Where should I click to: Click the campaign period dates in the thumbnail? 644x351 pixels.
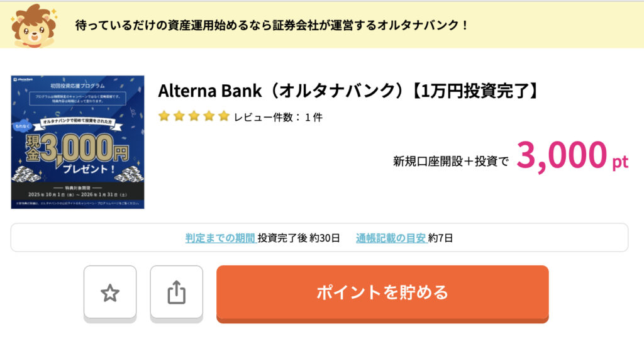pyautogui.click(x=77, y=195)
